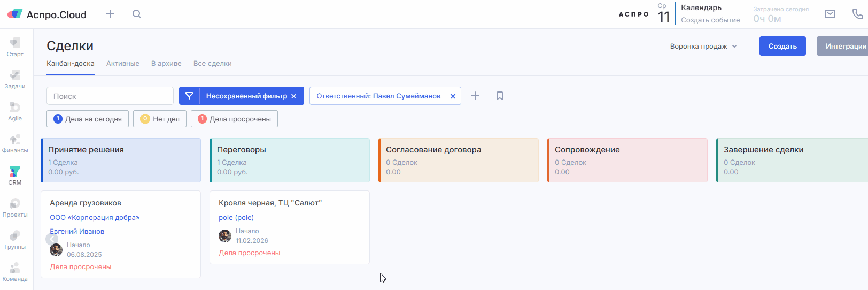The height and width of the screenshot is (290, 868).
Task: Open the Несохраненный фильтр filter menu
Action: pos(246,96)
